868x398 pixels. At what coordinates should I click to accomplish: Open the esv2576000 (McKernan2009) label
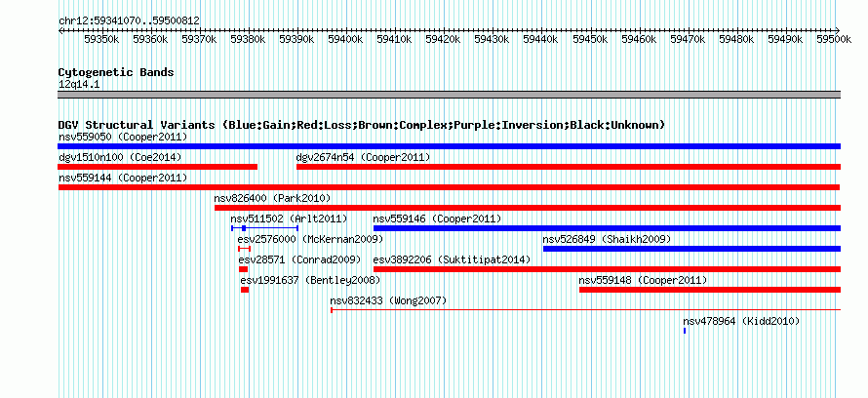point(310,239)
